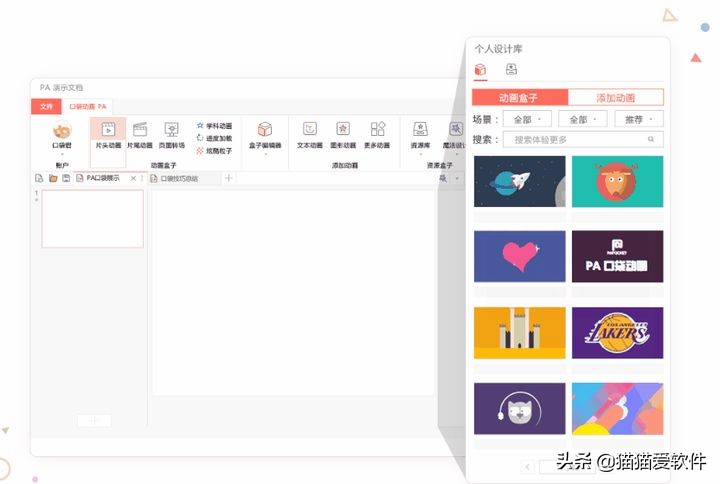This screenshot has width=720, height=484.
Task: Expand the small arrow beside the tab-bar tool icon
Action: [457, 178]
